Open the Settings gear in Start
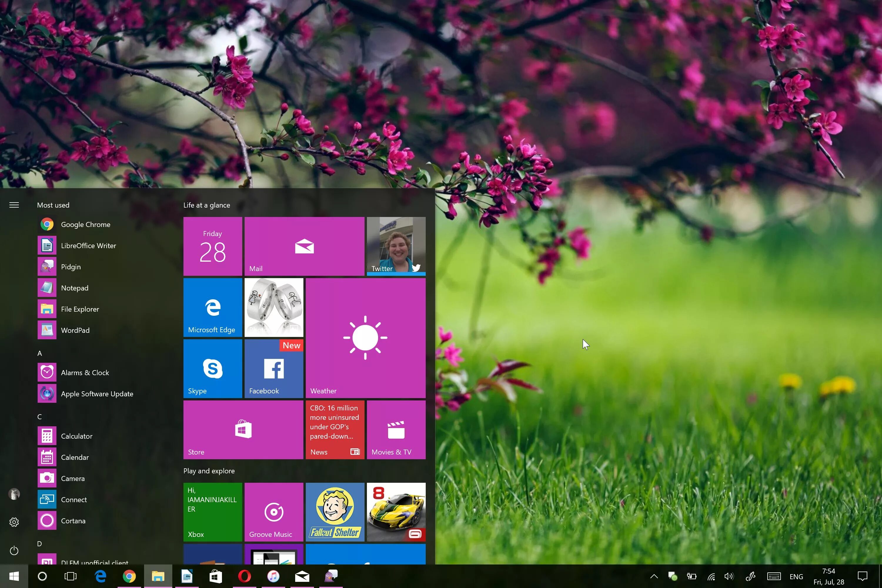 (x=14, y=522)
